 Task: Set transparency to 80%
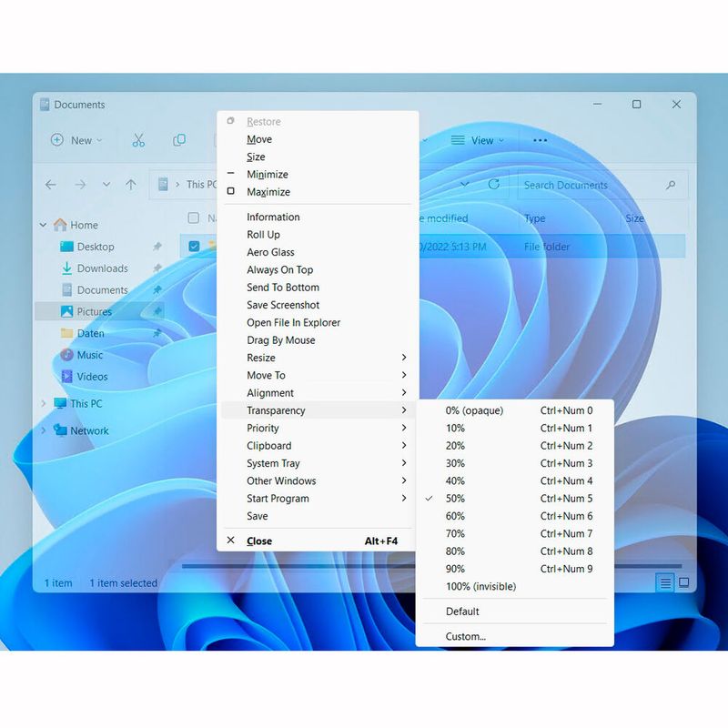click(x=515, y=551)
